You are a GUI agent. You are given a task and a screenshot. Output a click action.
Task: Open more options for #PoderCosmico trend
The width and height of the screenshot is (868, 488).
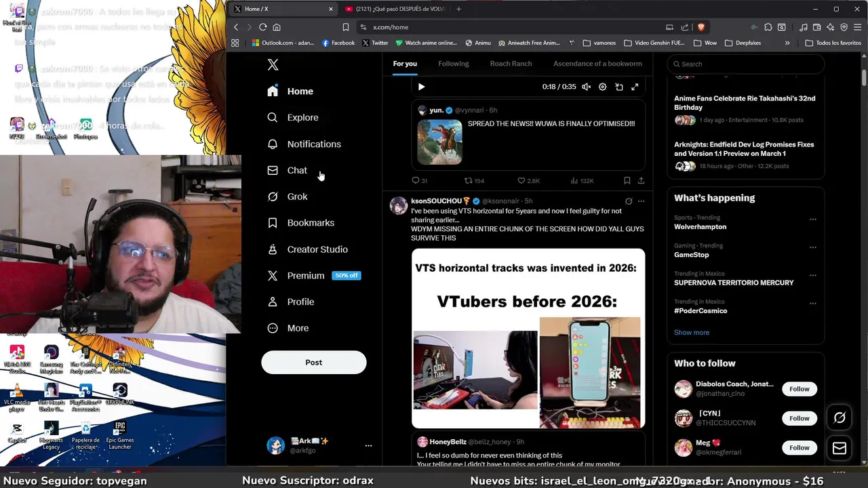pyautogui.click(x=812, y=303)
